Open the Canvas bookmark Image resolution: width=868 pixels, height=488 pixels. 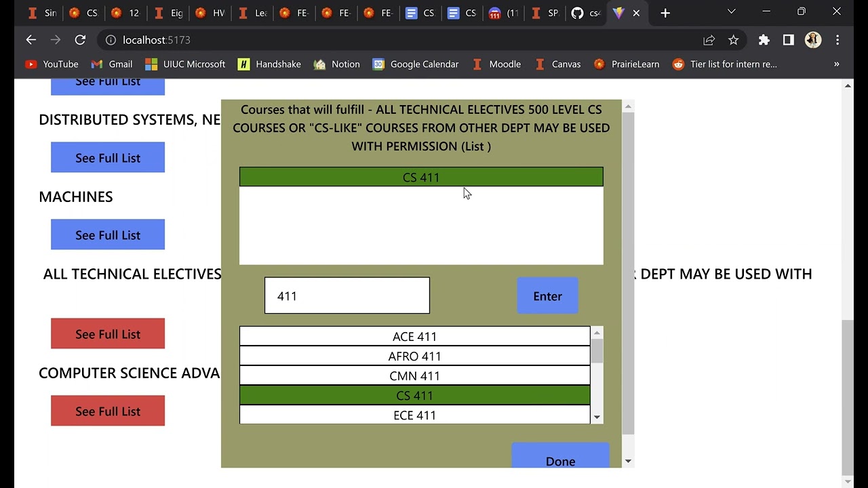[557, 64]
